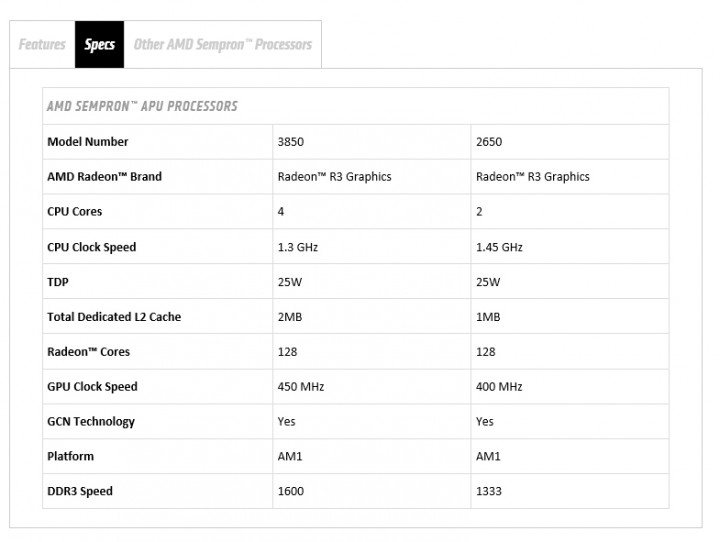Image resolution: width=720 pixels, height=542 pixels.
Task: Click Total Dedicated L2 Cache label
Action: click(x=114, y=317)
